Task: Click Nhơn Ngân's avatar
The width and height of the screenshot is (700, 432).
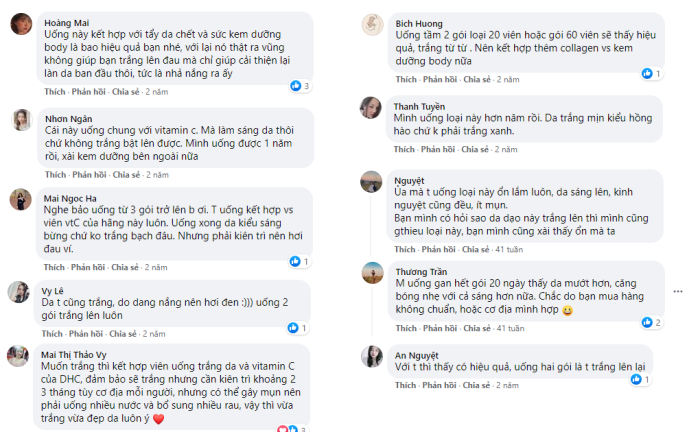Action: 19,120
